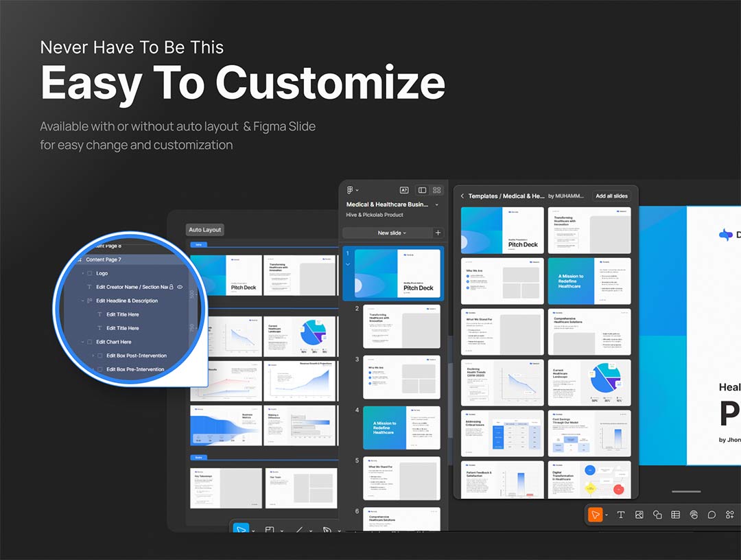The width and height of the screenshot is (741, 560).
Task: Select Content Page 7 in layers list
Action: (104, 259)
